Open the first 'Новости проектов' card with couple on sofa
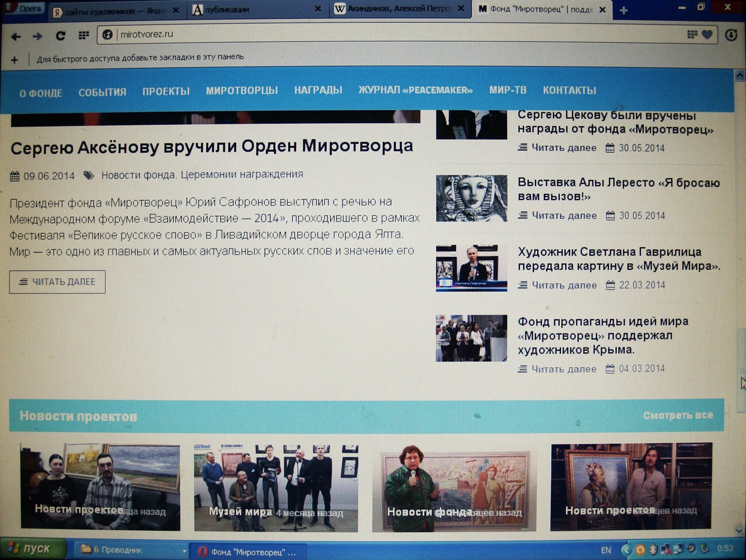 (x=100, y=487)
